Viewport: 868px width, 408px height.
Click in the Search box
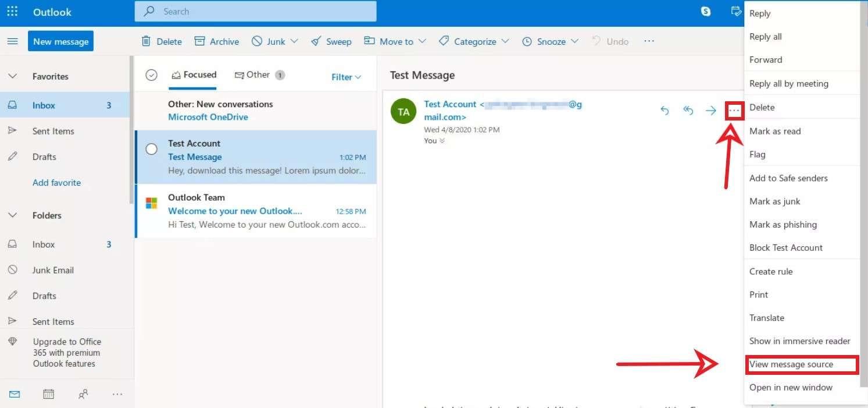[256, 12]
